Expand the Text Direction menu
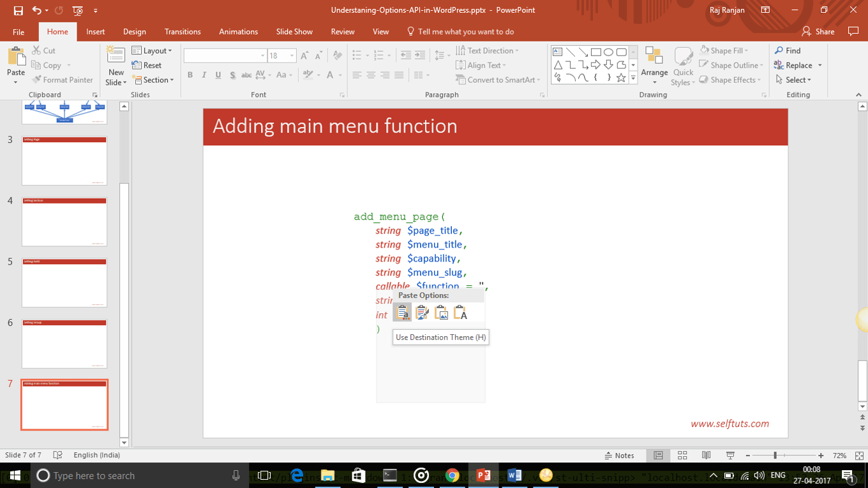The image size is (868, 488). [488, 50]
